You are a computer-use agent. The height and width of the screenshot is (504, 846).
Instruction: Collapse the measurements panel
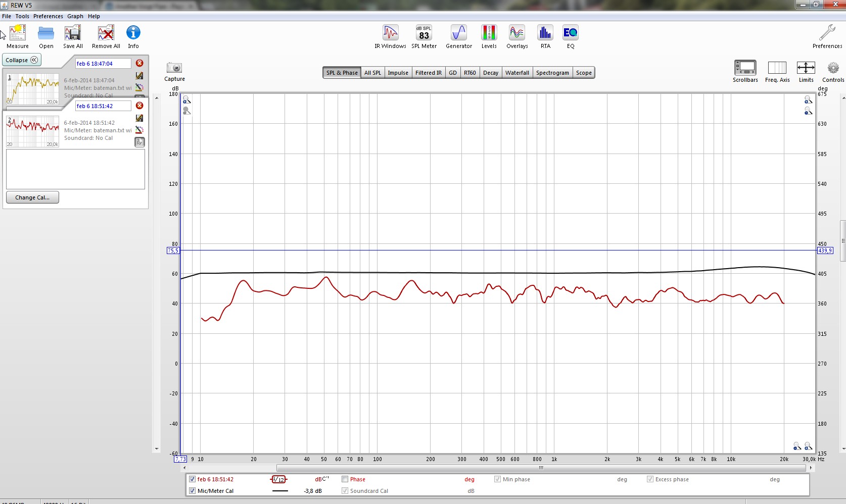pos(22,60)
